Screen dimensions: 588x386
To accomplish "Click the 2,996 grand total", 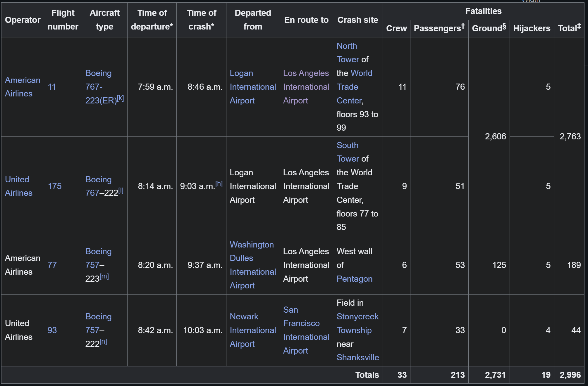I will point(570,375).
